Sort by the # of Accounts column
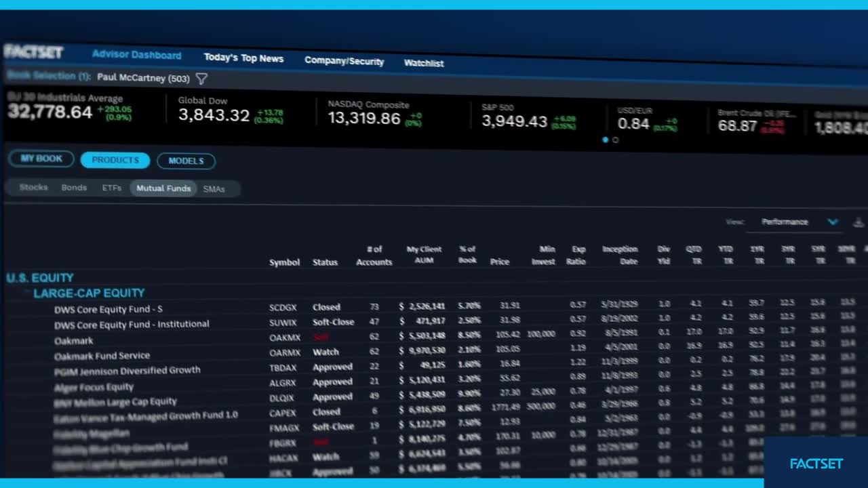 374,256
